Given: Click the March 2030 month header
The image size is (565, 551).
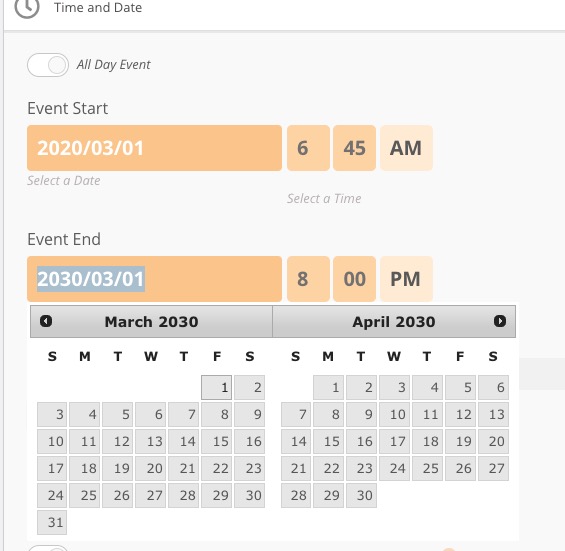Looking at the screenshot, I should 151,321.
